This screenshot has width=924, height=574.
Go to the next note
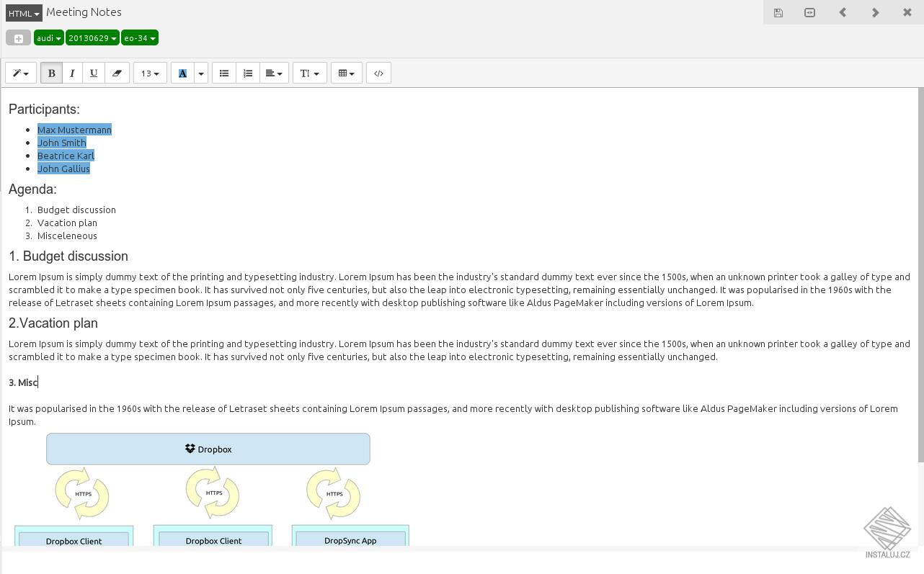coord(875,12)
